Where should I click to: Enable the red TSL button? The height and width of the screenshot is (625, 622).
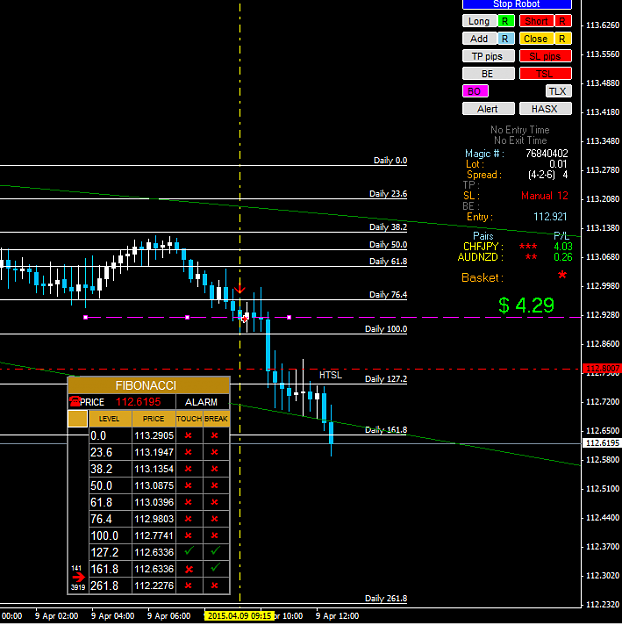(545, 74)
